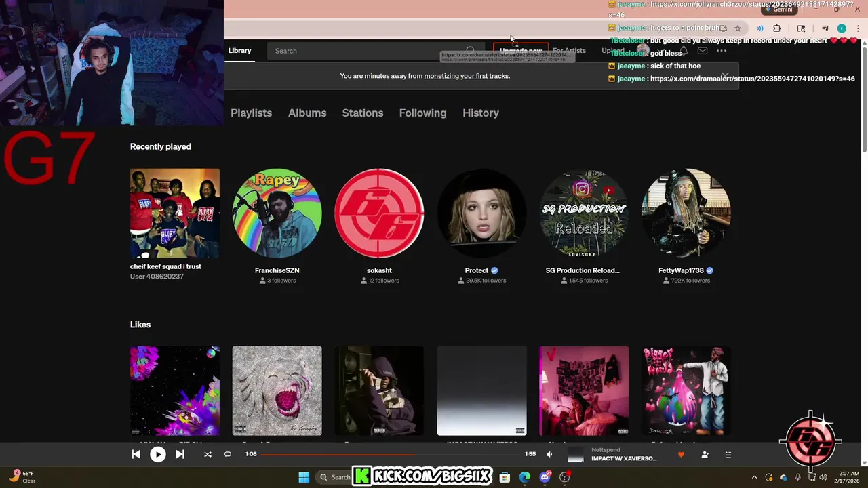
Task: Open Discord from the taskbar
Action: point(545,477)
